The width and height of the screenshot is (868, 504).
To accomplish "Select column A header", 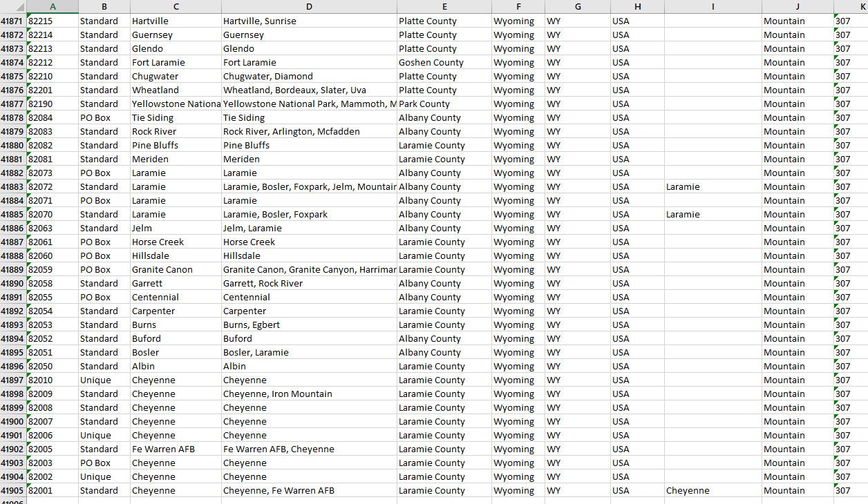I will (53, 6).
